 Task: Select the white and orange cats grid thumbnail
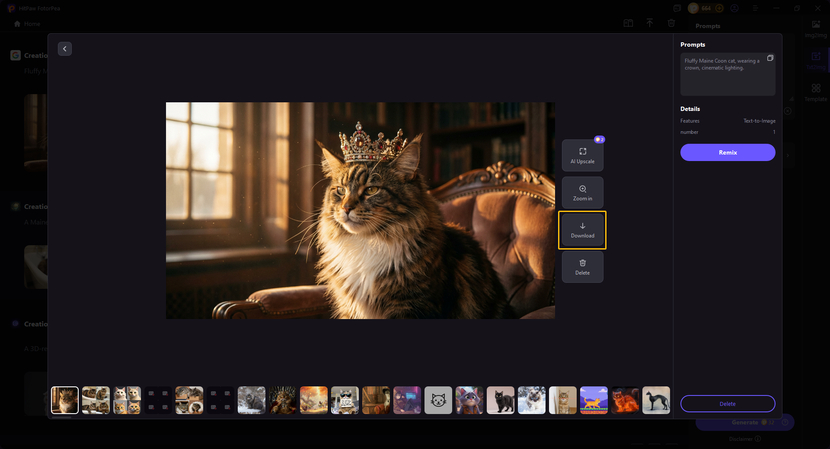click(x=127, y=400)
